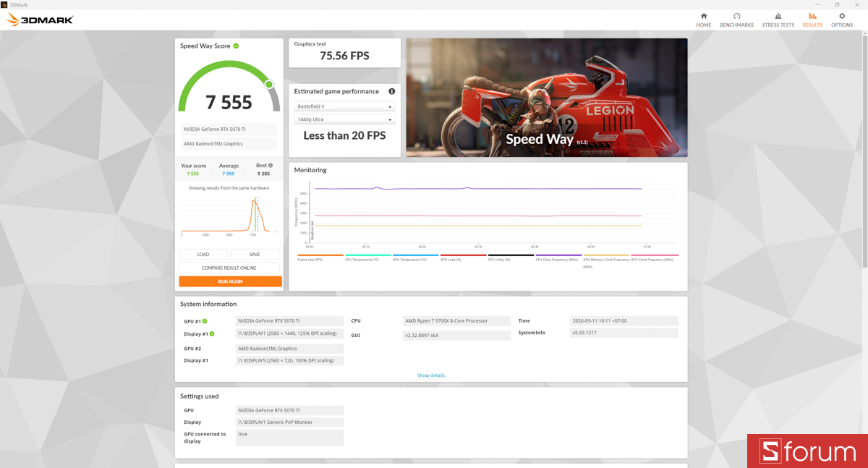
Task: Toggle the GPU Load (%) series
Action: [463, 257]
